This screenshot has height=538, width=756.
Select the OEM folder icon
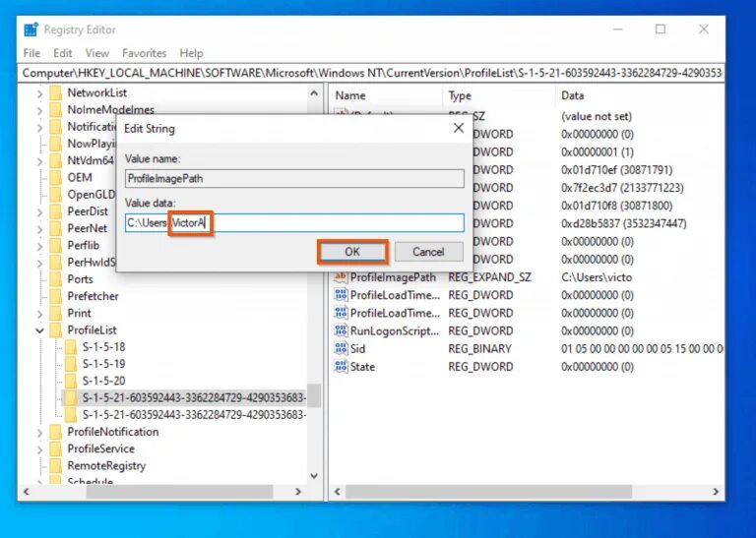[56, 178]
